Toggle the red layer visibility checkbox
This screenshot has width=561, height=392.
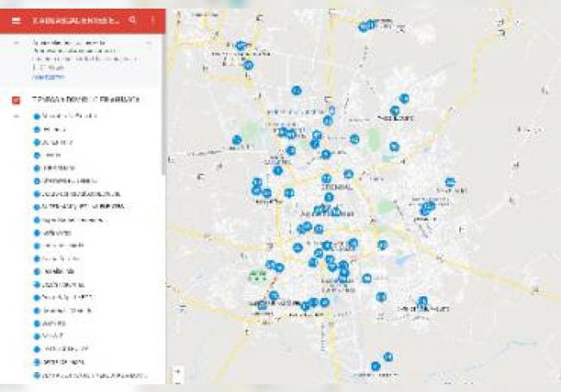[16, 100]
